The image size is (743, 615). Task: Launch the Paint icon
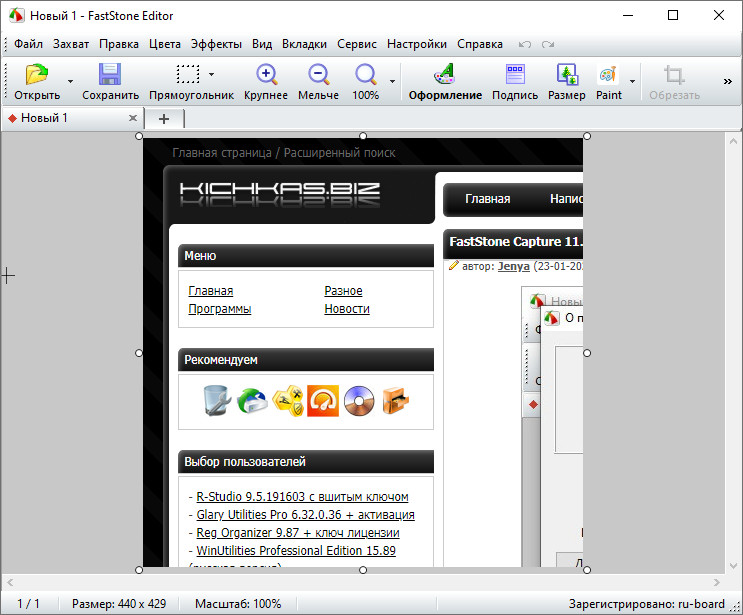pyautogui.click(x=608, y=75)
